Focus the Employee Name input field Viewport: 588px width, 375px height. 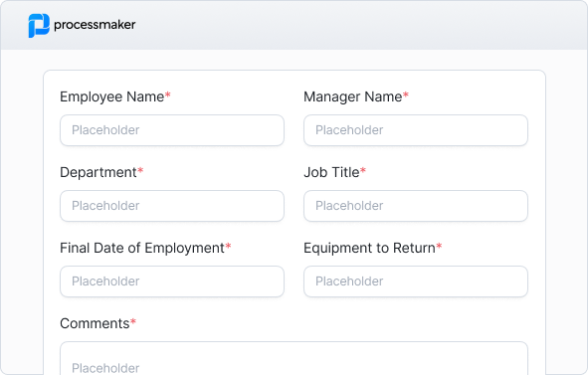(172, 130)
